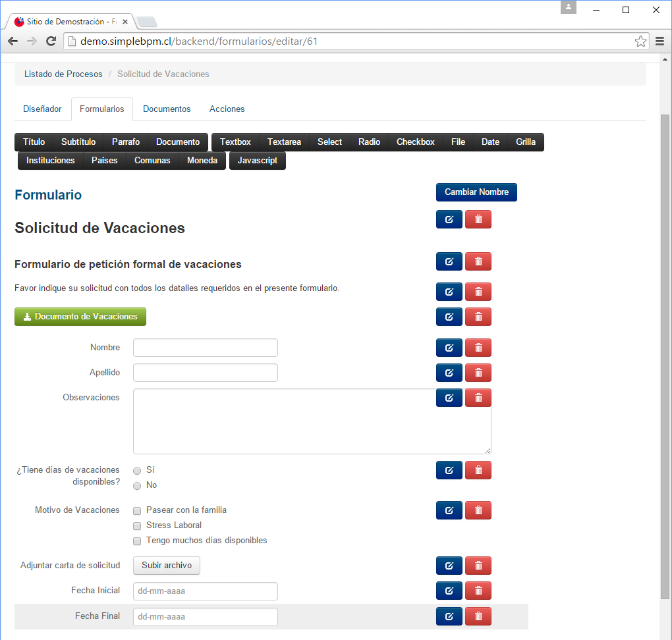This screenshot has width=672, height=640.
Task: Add a Radio field
Action: (x=369, y=142)
